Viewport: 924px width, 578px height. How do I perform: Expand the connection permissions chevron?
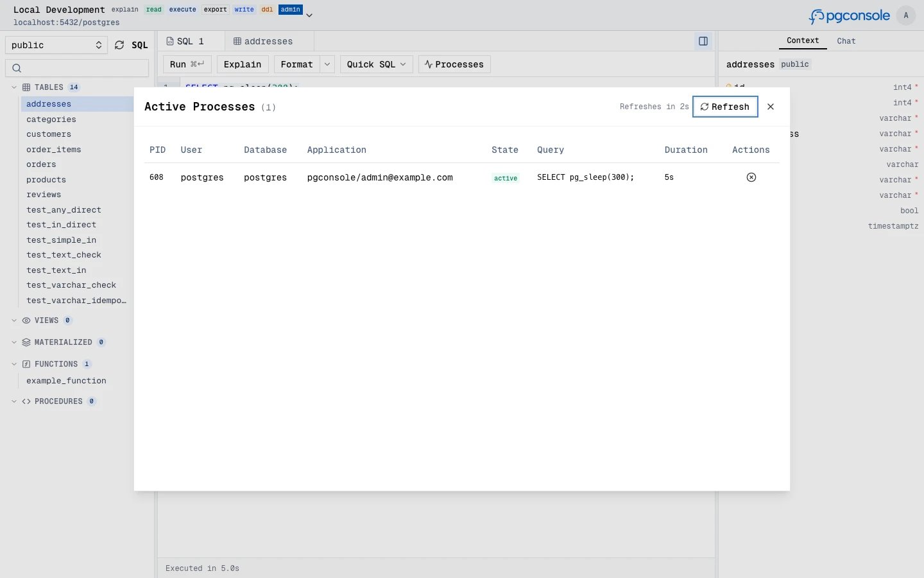coord(309,15)
